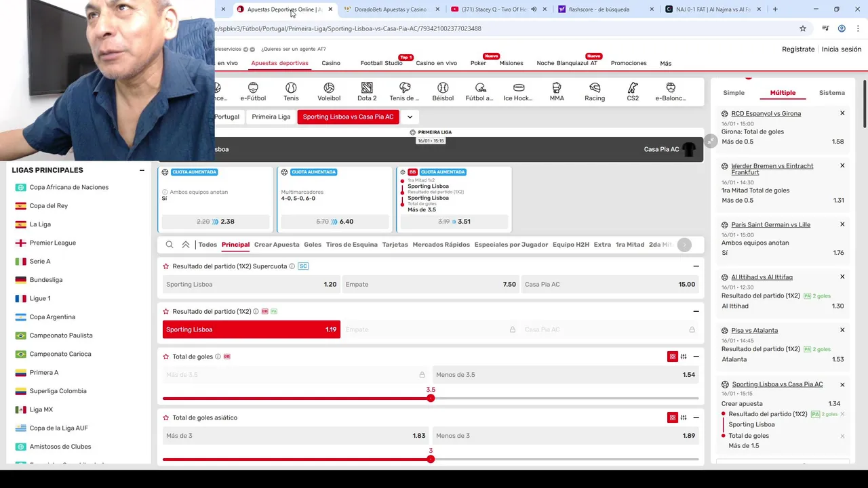
Task: Adjust the Total de goles asiático slider handle
Action: 431,459
